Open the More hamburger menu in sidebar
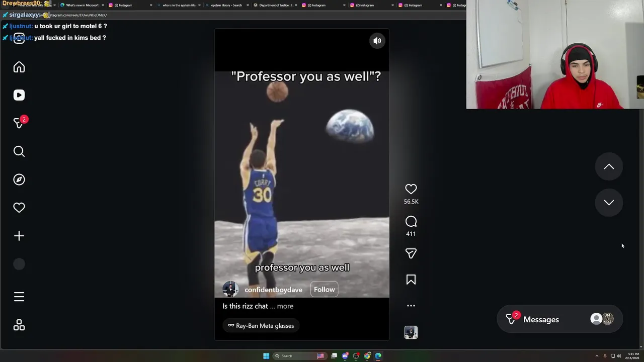Screen dimensions: 644x362 click(x=19, y=297)
